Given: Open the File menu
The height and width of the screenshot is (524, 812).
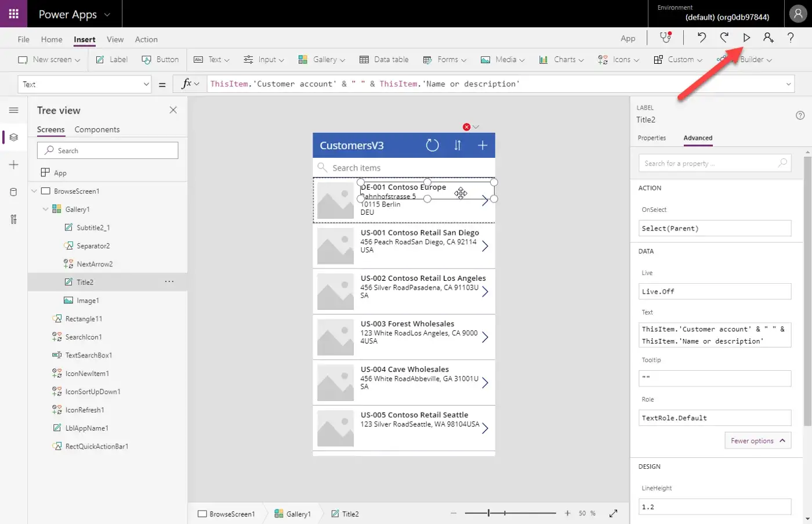Looking at the screenshot, I should click(x=24, y=39).
